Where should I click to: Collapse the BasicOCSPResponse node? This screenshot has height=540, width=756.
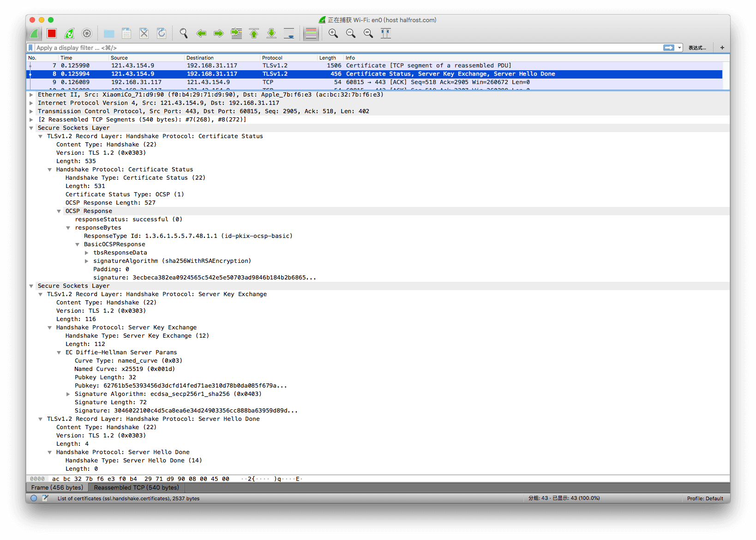tap(77, 244)
